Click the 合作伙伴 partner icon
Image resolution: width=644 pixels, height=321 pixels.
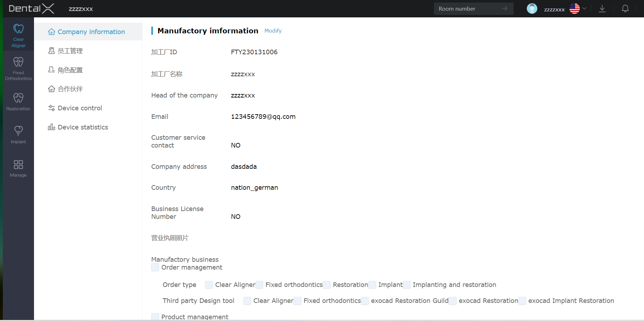(51, 89)
